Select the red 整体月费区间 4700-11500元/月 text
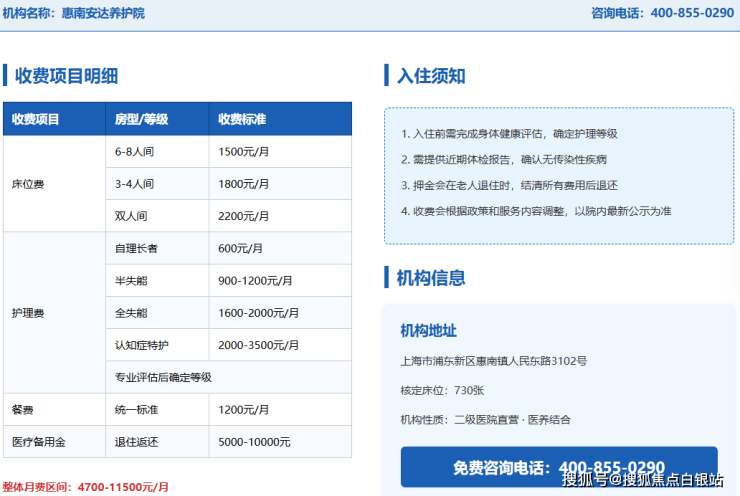 85,487
